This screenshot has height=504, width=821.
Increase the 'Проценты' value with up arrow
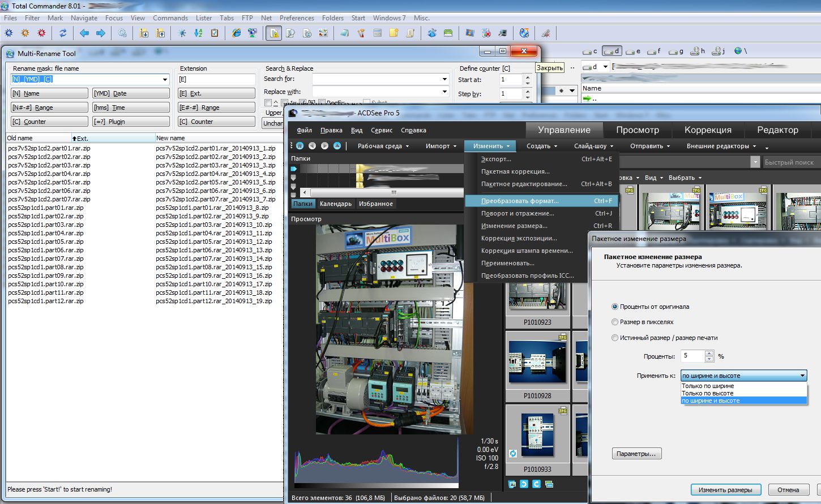[x=709, y=354]
